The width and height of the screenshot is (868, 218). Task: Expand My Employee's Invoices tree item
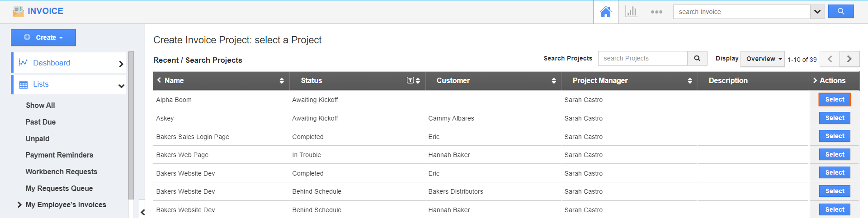[19, 204]
